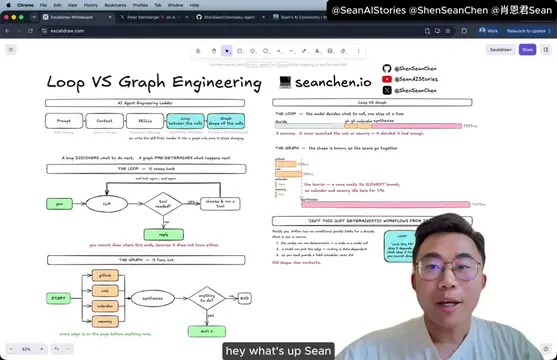This screenshot has height=360, width=557.
Task: Switch to the Peter Steinberger X tab
Action: [153, 17]
